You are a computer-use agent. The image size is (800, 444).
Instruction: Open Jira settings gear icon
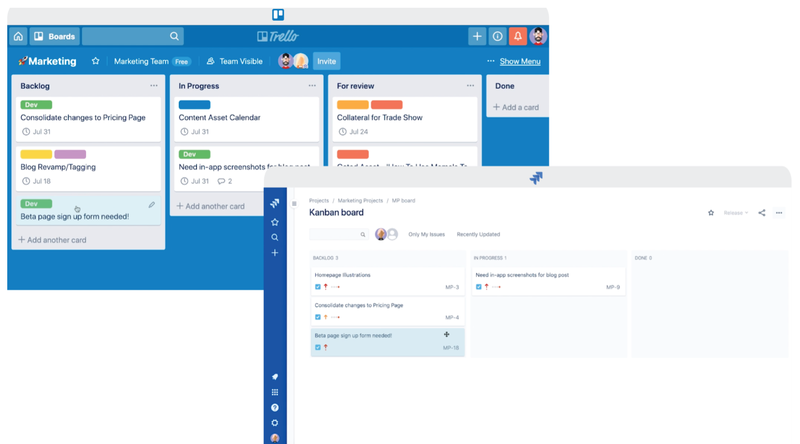tap(274, 423)
